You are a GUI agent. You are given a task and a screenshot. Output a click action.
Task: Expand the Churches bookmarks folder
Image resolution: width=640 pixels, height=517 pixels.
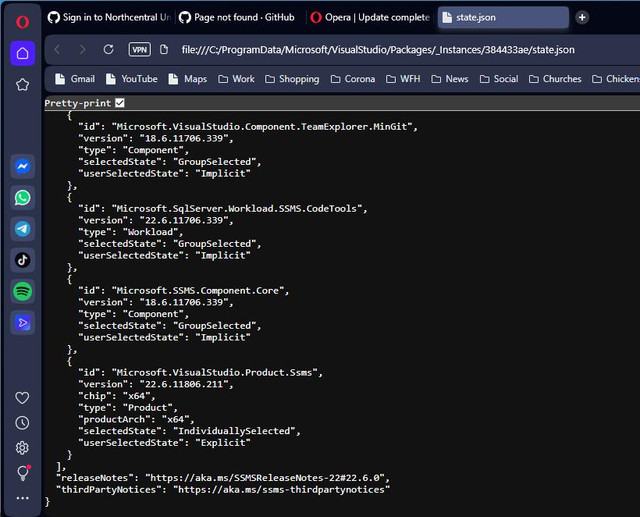[x=555, y=79]
